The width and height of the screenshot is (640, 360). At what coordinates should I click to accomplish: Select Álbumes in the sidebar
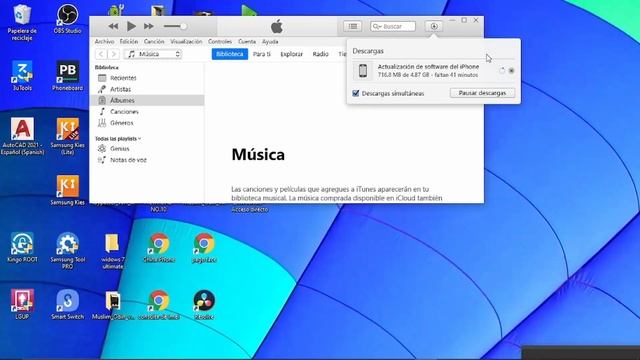point(147,100)
